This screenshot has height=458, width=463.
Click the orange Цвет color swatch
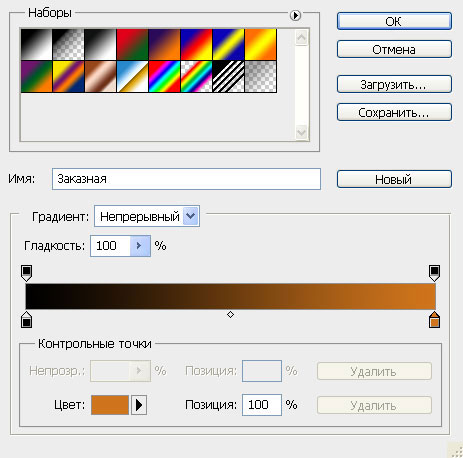110,405
